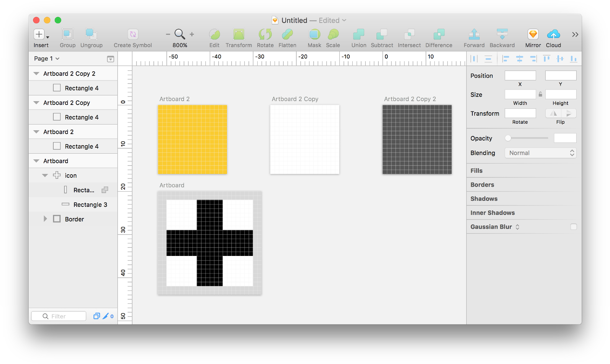Viewport: 610px width, 364px height.
Task: Click the Flatten tool icon
Action: tap(287, 34)
